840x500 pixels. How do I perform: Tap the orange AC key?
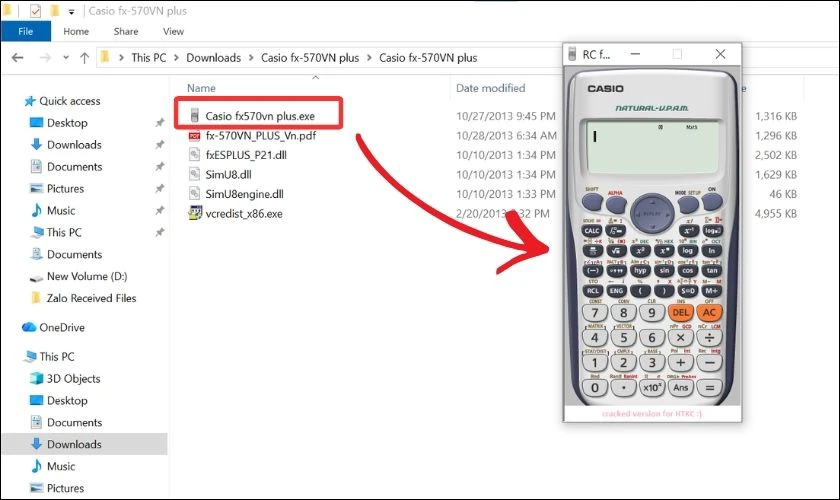click(709, 312)
